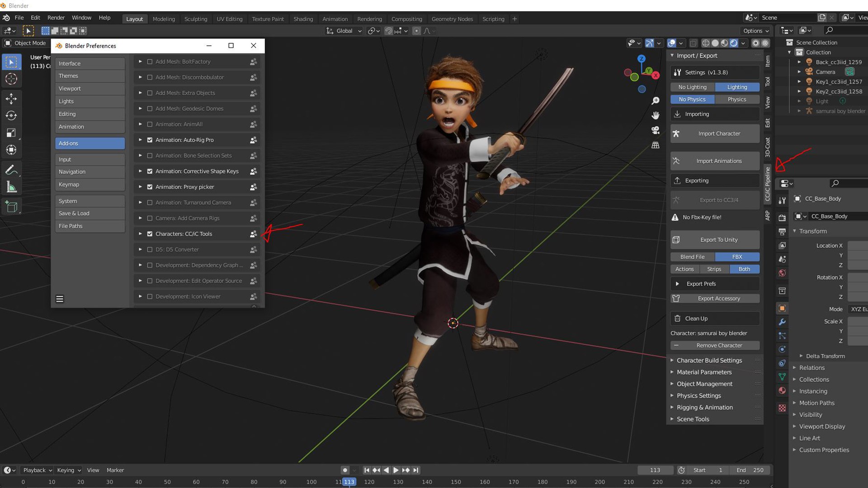The image size is (868, 488).
Task: Uncheck Characters: CC/iC Tools add-on
Action: [x=150, y=234]
